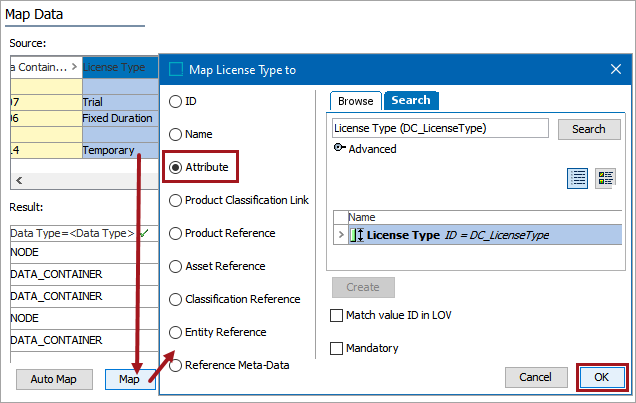Screen dimensions: 636x403
Task: Close the Map License Type dialog
Action: pos(616,69)
